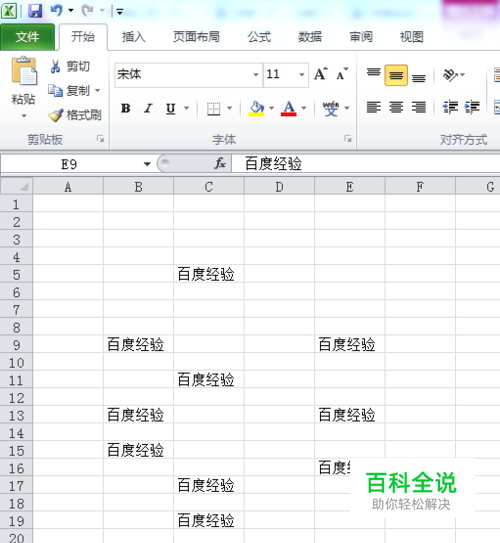
Task: Select column C header
Action: (x=209, y=187)
